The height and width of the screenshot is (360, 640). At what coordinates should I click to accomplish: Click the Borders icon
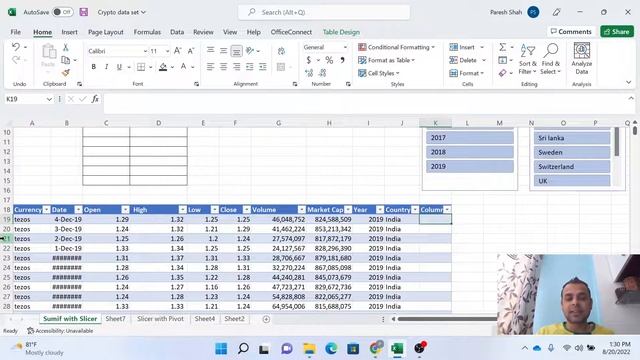(141, 67)
